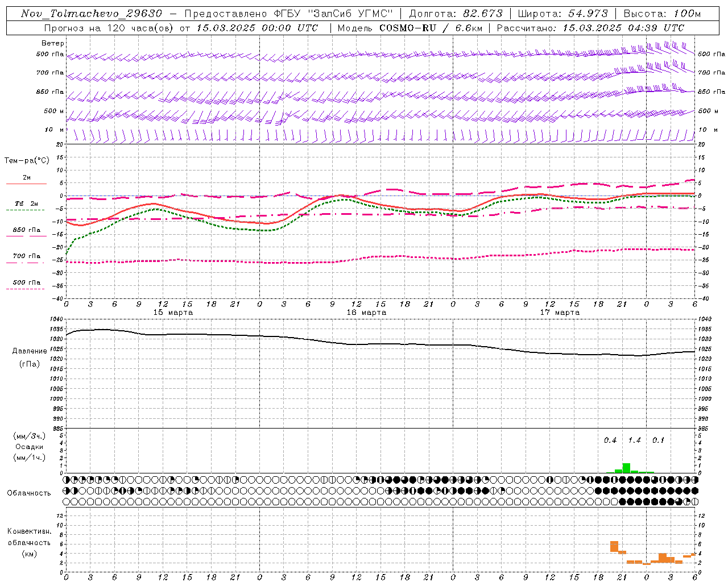
Task: Click the (мм/3ч.) unit label
Action: [x=29, y=436]
